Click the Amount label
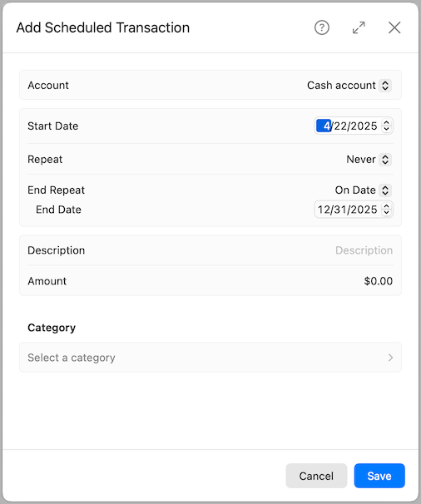 (x=47, y=281)
